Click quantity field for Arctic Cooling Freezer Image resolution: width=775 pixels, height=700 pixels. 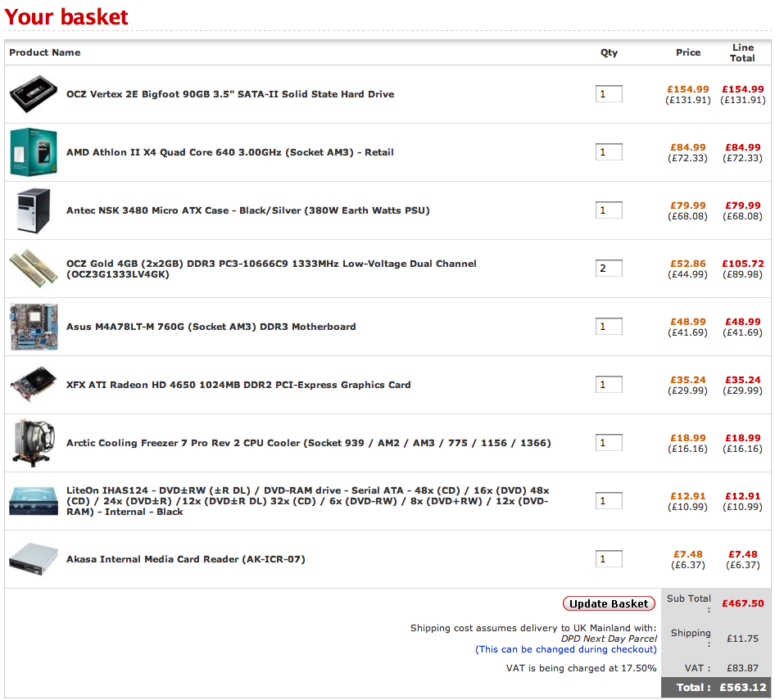pyautogui.click(x=609, y=443)
